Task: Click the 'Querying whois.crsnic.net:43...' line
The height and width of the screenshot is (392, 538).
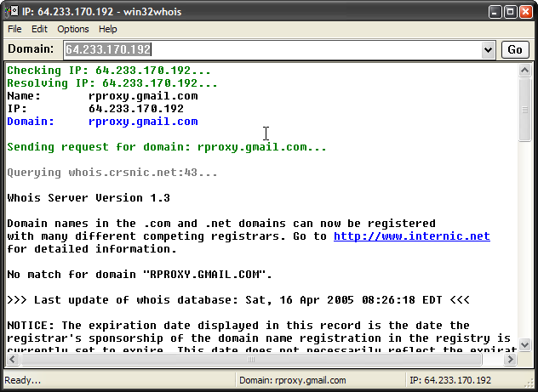Action: [112, 173]
